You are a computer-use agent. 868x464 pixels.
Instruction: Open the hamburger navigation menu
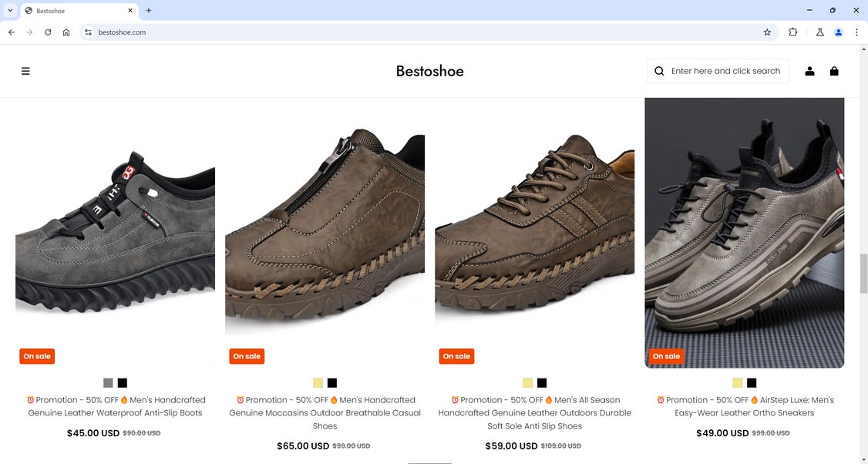pos(25,71)
